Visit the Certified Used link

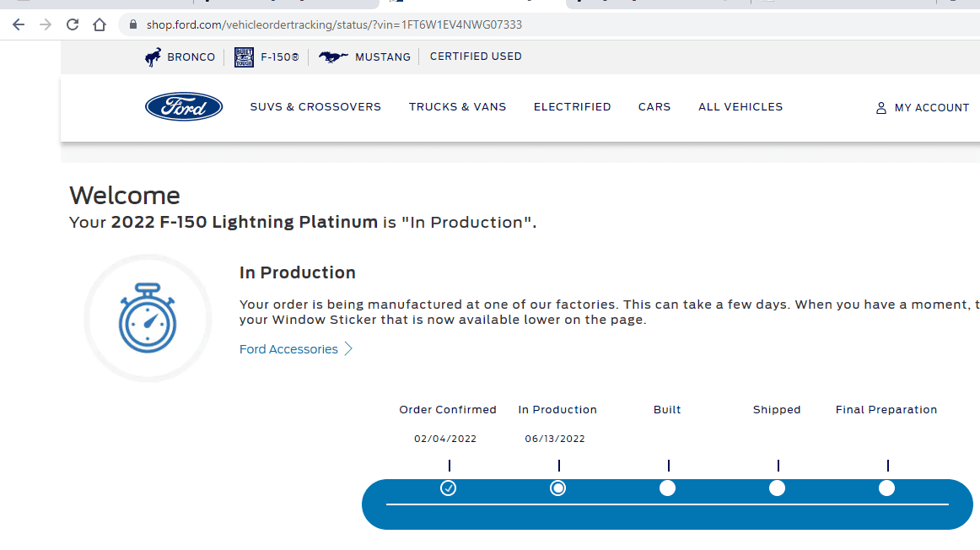476,57
